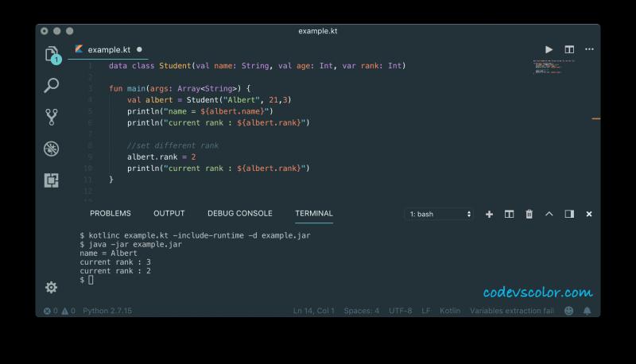This screenshot has height=364, width=636.
Task: Maximize the panel with chevron up
Action: pyautogui.click(x=549, y=214)
